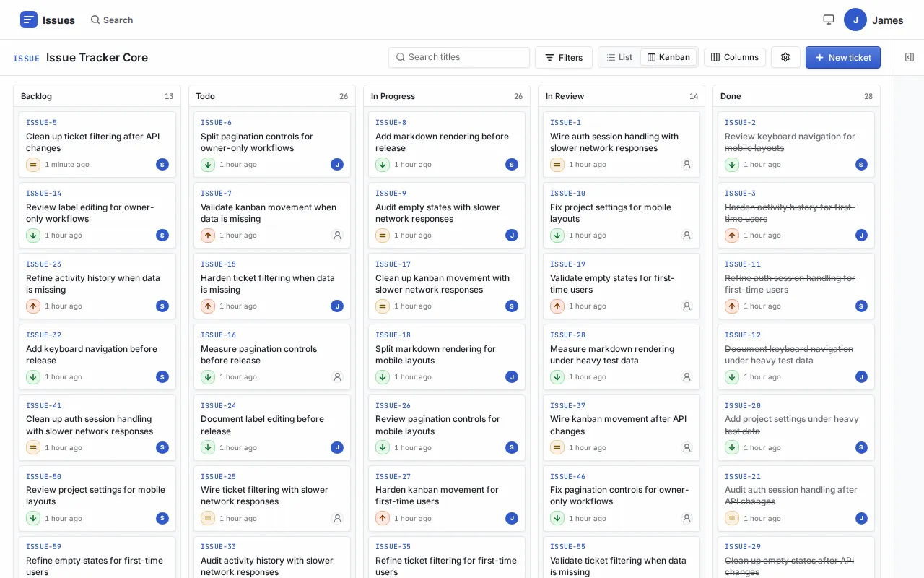Viewport: 924px width, 578px height.
Task: Click the monitor theme icon
Action: [829, 20]
